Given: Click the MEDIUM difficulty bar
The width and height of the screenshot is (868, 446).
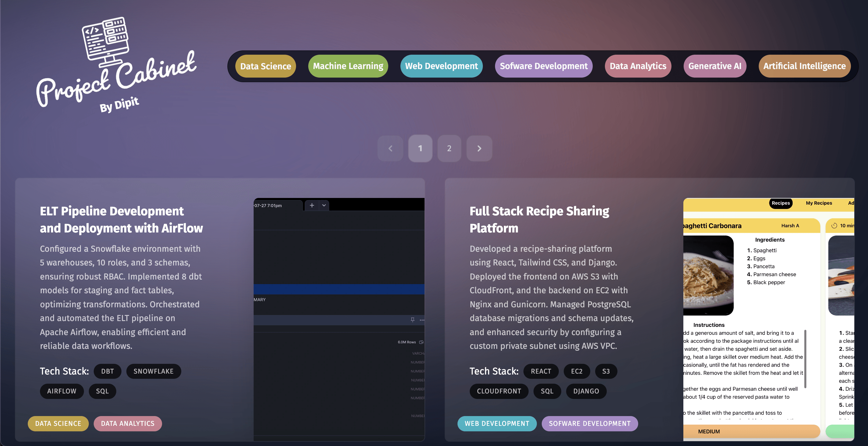Looking at the screenshot, I should 751,431.
